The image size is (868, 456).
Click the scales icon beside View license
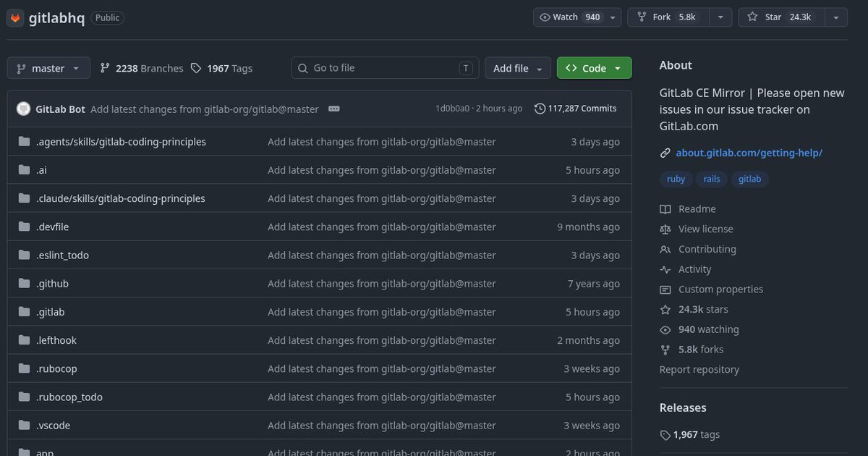665,229
